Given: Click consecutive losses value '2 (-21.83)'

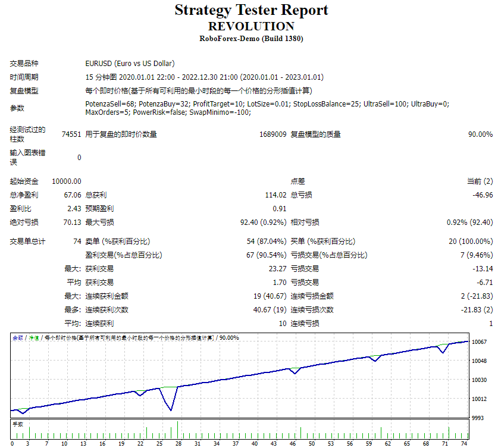Looking at the screenshot, I should (477, 296).
